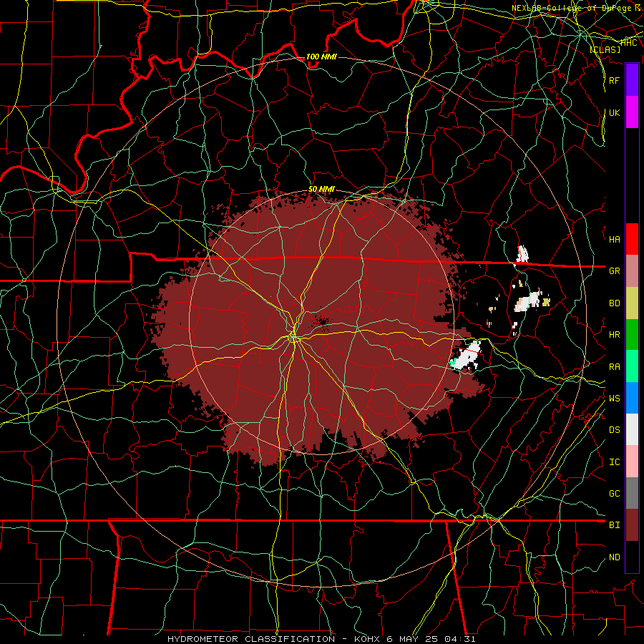Click the "[CLAS]" units label
Image resolution: width=644 pixels, height=644 pixels.
tap(605, 49)
